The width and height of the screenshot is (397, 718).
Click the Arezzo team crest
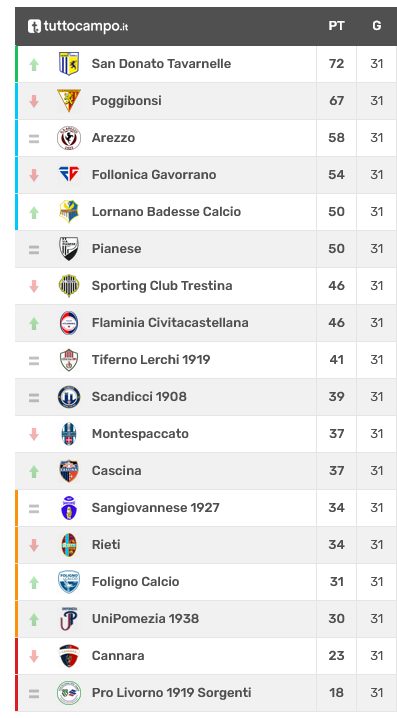click(69, 138)
